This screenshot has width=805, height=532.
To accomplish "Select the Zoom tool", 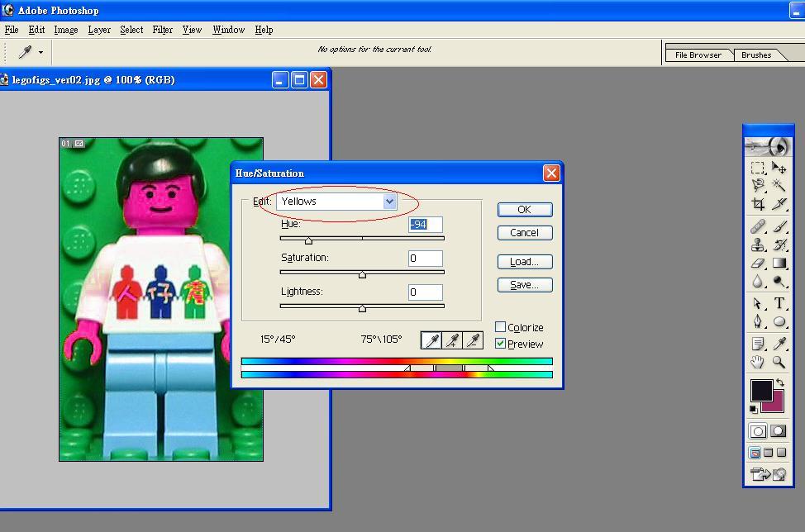I will 779,362.
